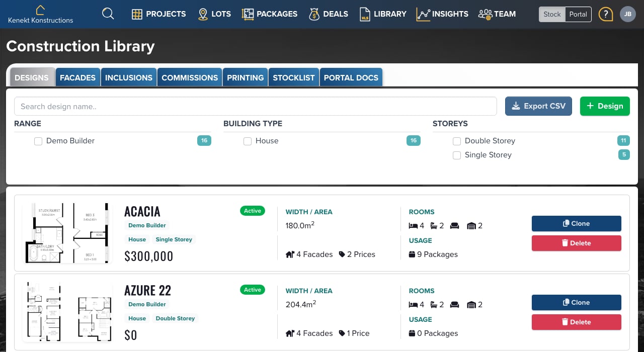
Task: Click the Library XLS file icon
Action: 365,14
